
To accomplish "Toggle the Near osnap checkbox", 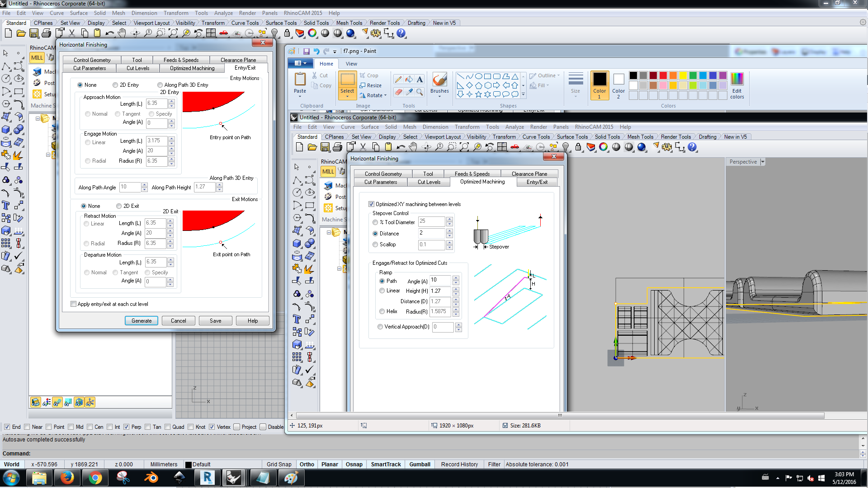I will coord(28,427).
